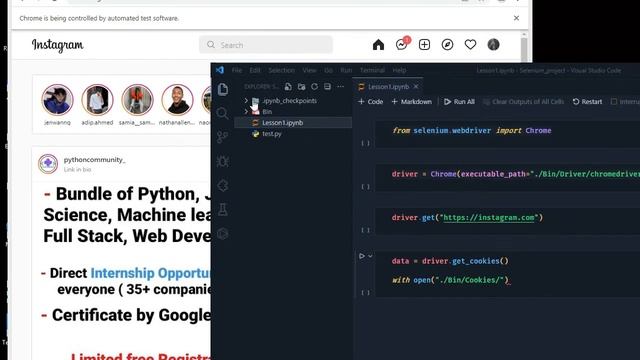Open pythoncommunity_ profile name link
The image size is (640, 360).
[x=94, y=160]
